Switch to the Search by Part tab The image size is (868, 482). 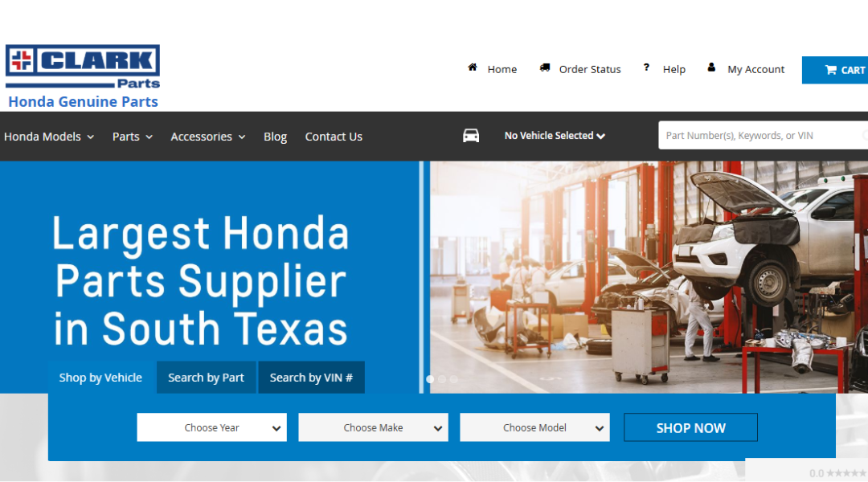206,378
